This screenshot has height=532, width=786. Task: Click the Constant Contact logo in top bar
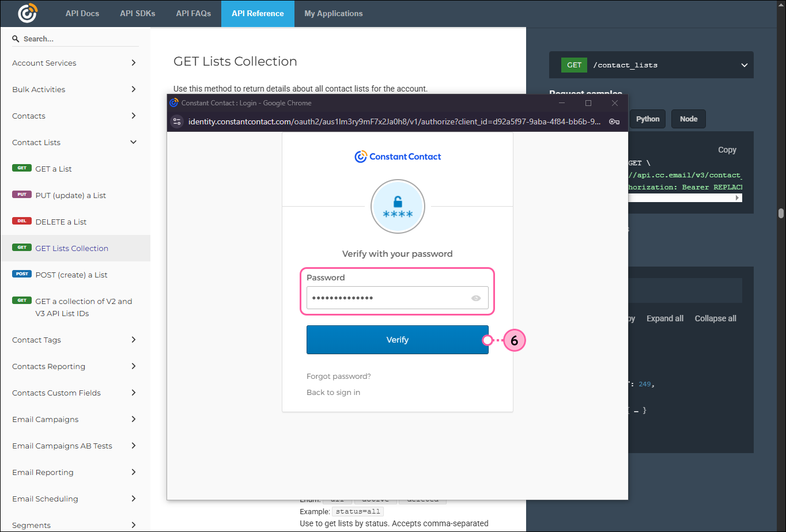(27, 13)
